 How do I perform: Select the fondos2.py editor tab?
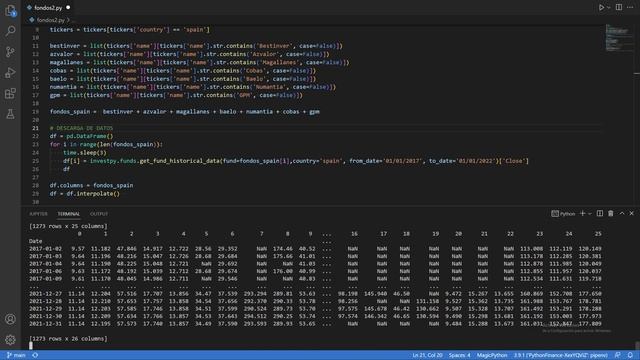click(x=48, y=7)
